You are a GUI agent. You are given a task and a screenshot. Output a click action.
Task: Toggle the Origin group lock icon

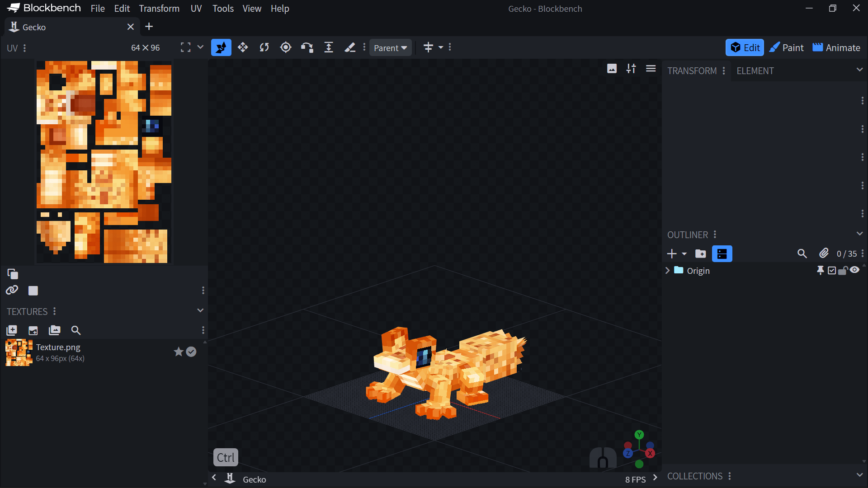[x=843, y=271]
